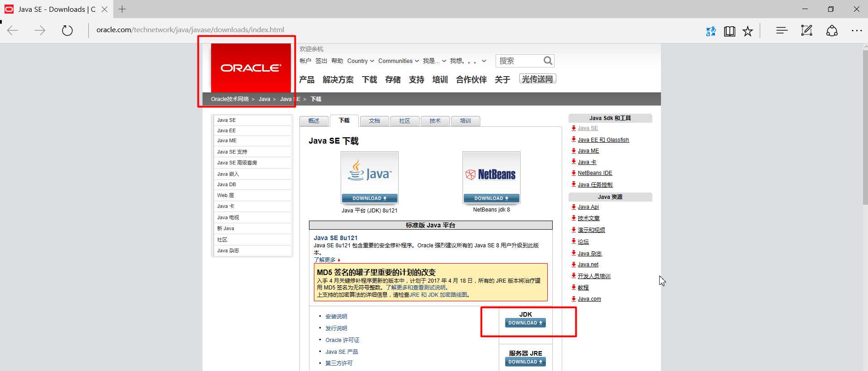Click the vertical page scrollbar
Image resolution: width=868 pixels, height=371 pixels.
pyautogui.click(x=865, y=127)
